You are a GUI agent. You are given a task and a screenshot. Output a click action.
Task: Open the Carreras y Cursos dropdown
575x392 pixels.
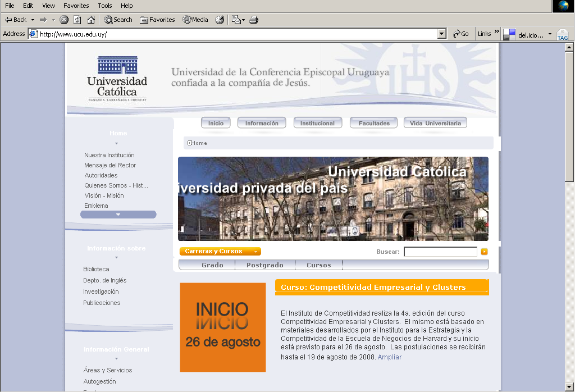coord(220,251)
